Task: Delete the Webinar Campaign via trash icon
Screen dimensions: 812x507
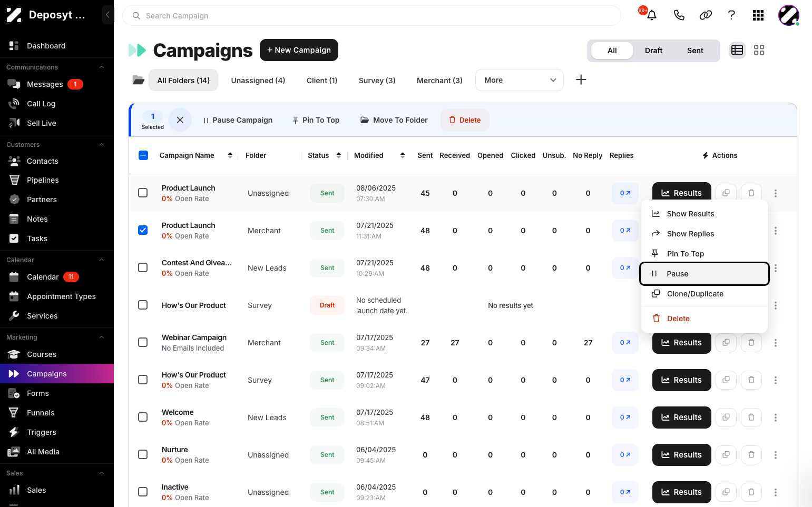Action: coord(751,343)
